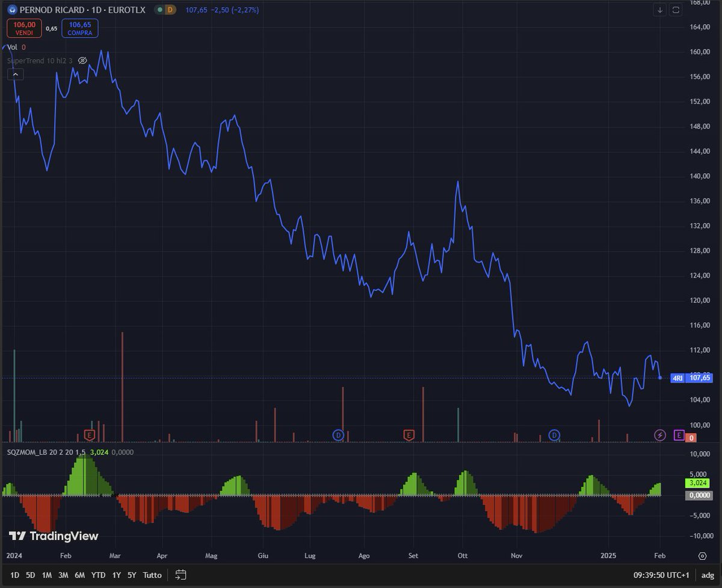Viewport: 722px width, 588px height.
Task: Select the 1D time range
Action: [14, 575]
